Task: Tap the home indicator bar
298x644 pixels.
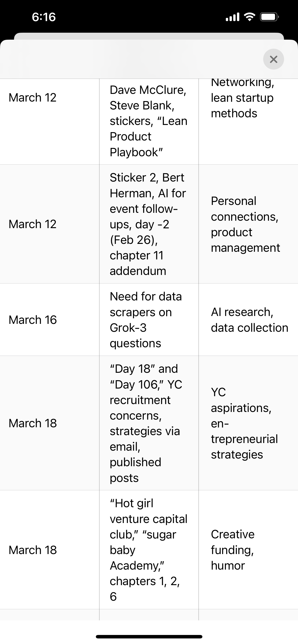Action: (149, 637)
